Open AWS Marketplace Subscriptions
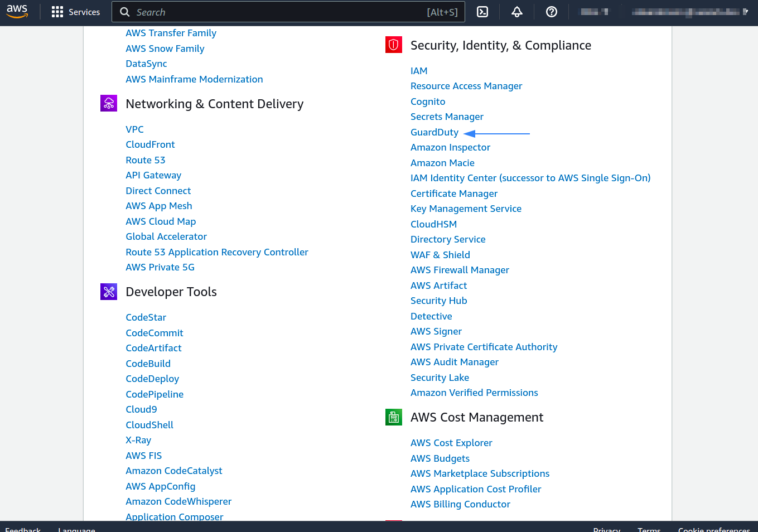This screenshot has width=758, height=532. coord(480,473)
